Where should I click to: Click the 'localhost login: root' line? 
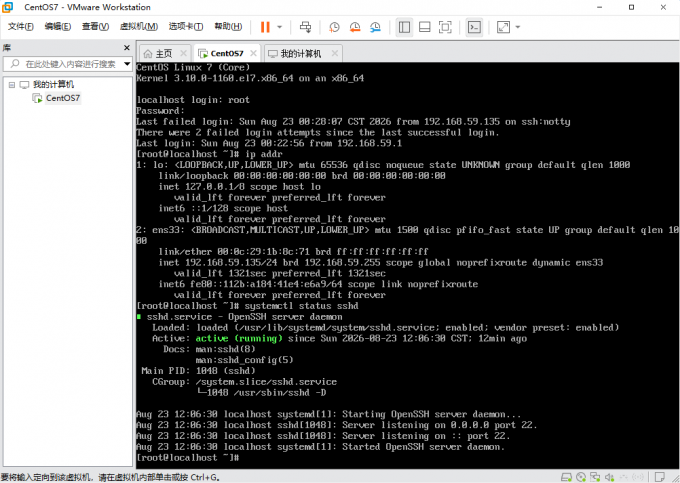[x=193, y=100]
